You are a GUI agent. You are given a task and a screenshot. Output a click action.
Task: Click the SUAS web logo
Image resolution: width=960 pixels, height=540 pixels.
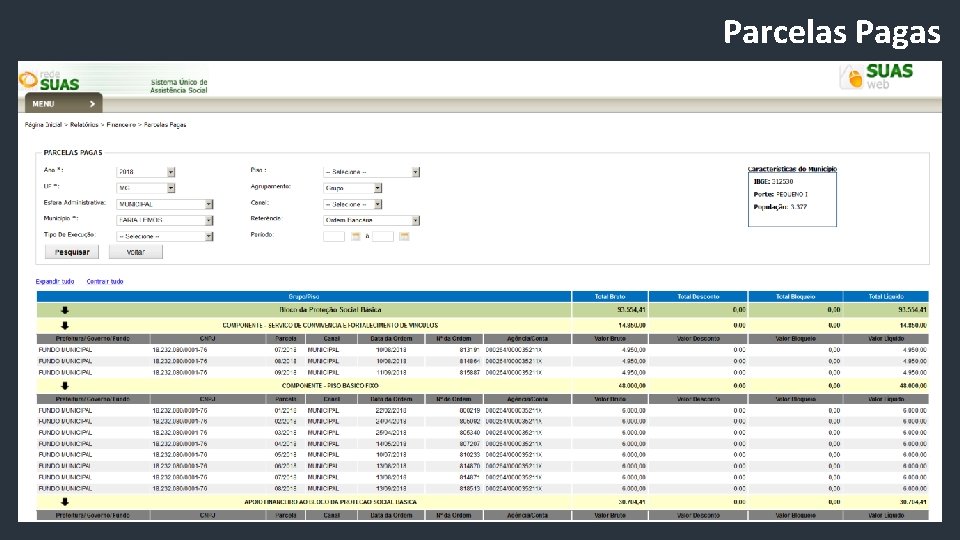tap(876, 76)
